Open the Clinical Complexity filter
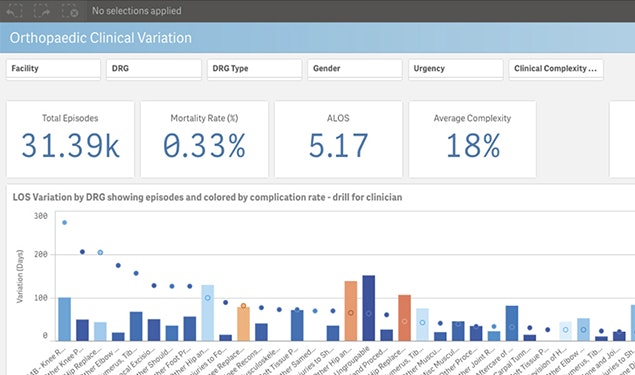This screenshot has height=375, width=635. pos(556,69)
